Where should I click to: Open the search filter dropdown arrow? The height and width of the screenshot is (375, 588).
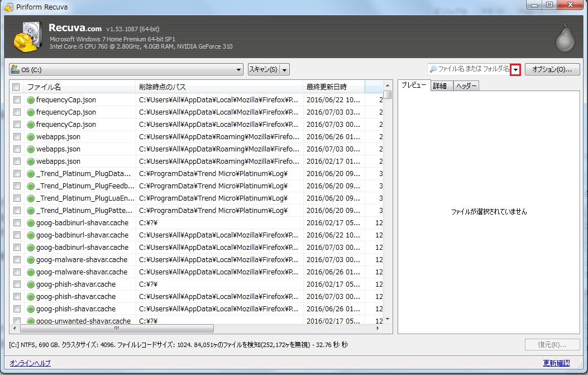tap(515, 69)
